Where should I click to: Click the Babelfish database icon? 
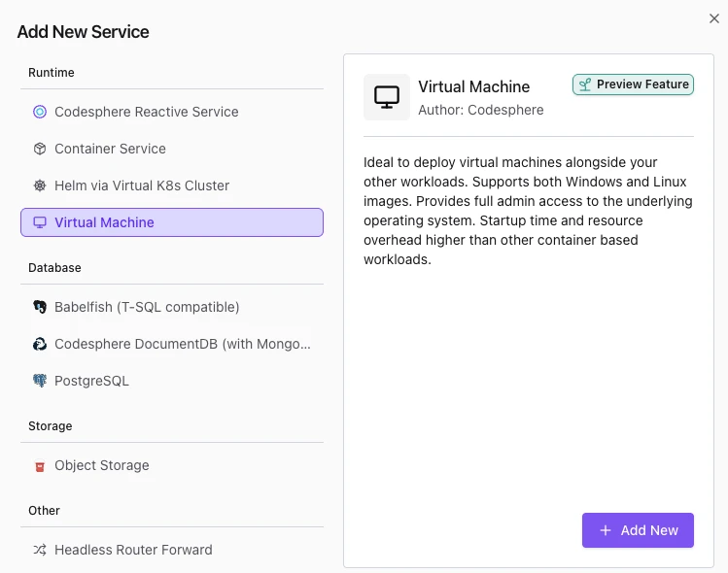click(40, 307)
